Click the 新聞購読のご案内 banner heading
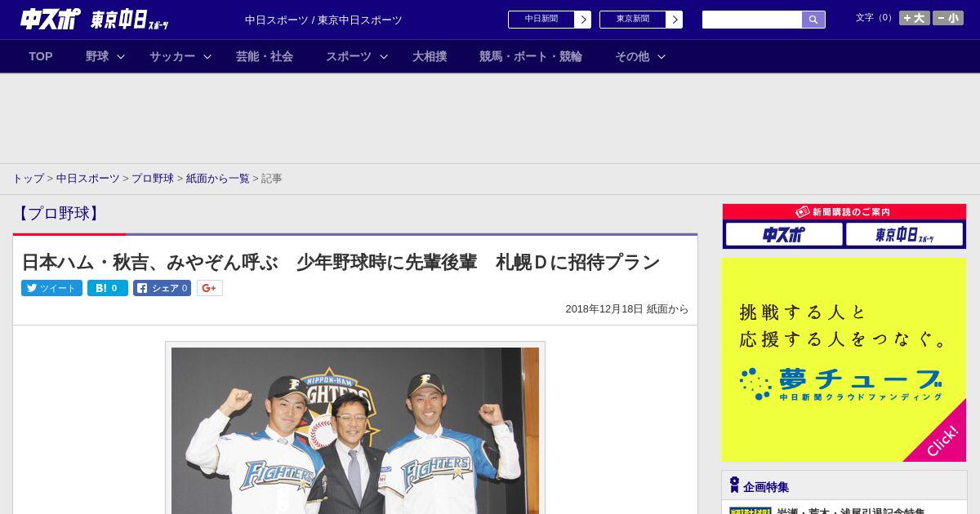Screen dimensions: 980x514 coord(844,211)
